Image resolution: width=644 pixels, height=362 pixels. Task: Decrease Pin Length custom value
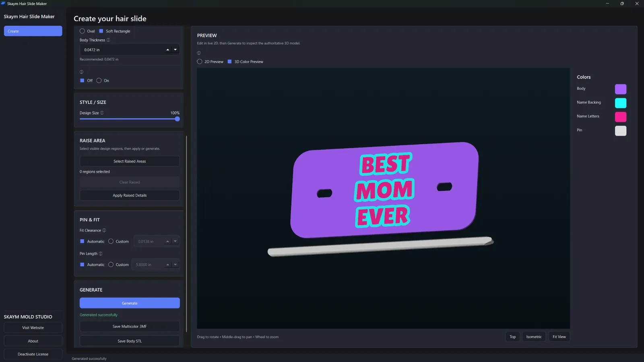(175, 265)
